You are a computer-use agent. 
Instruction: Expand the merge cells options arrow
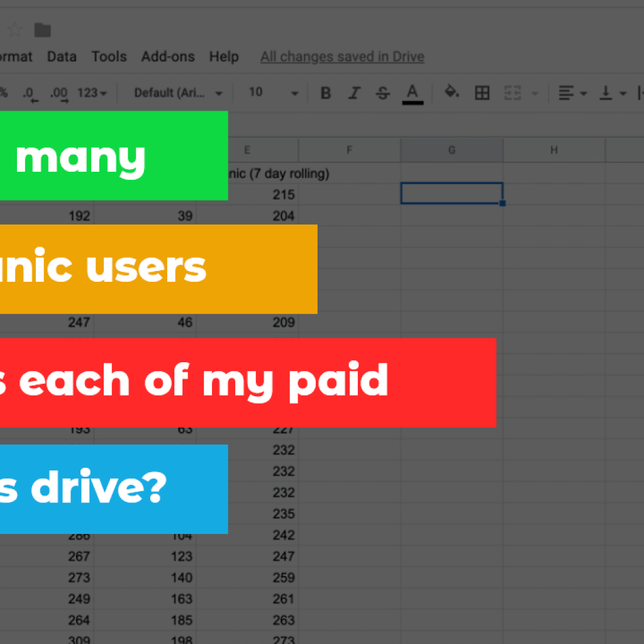535,94
